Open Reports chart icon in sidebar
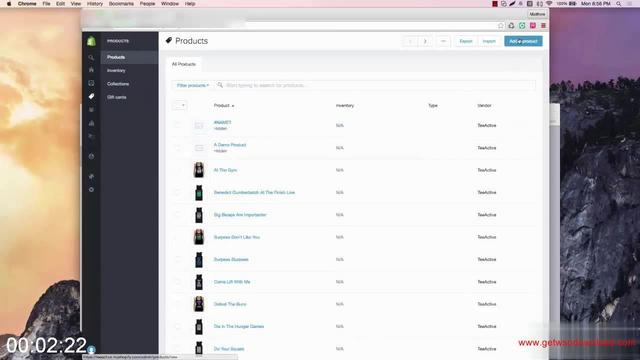This screenshot has height=360, width=640. tap(91, 123)
